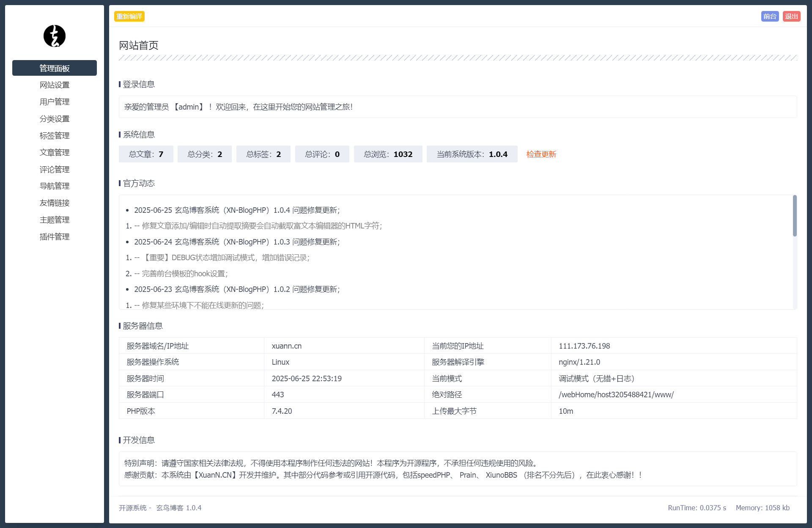Go to 插件管理

[x=55, y=237]
